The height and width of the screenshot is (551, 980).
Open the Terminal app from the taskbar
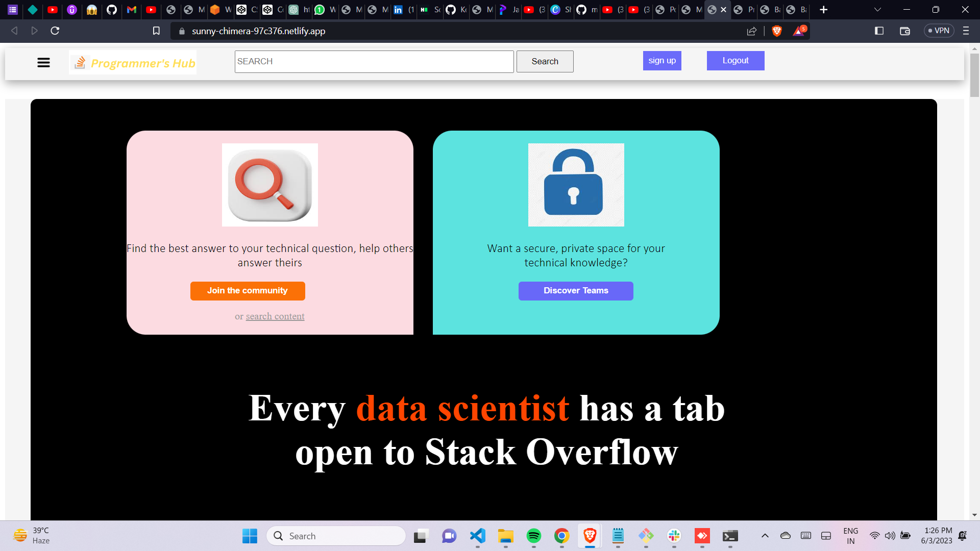(730, 536)
